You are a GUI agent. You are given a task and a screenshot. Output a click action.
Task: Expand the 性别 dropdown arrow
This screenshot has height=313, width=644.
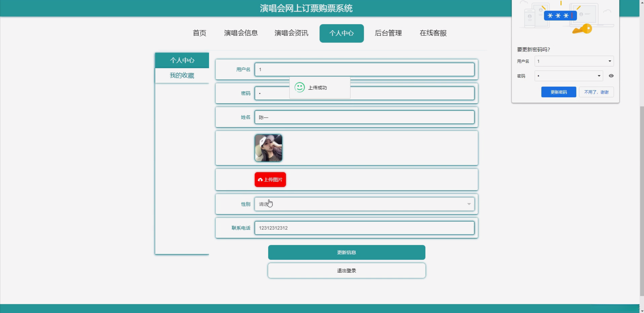pos(469,204)
